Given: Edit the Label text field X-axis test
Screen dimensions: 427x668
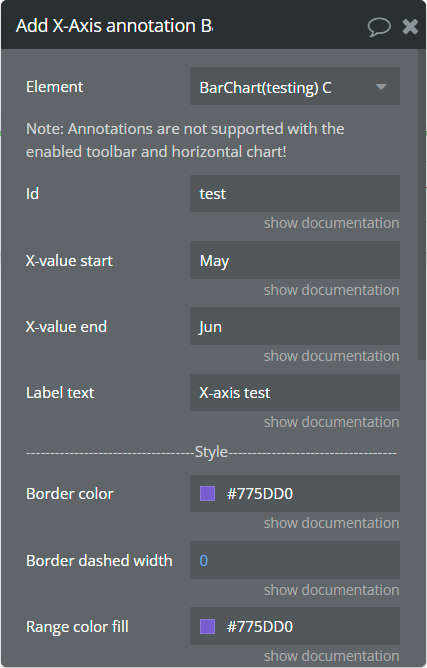Looking at the screenshot, I should 295,393.
